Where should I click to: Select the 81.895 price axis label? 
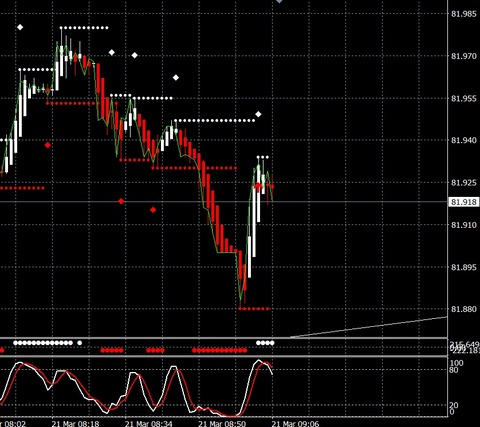point(464,267)
